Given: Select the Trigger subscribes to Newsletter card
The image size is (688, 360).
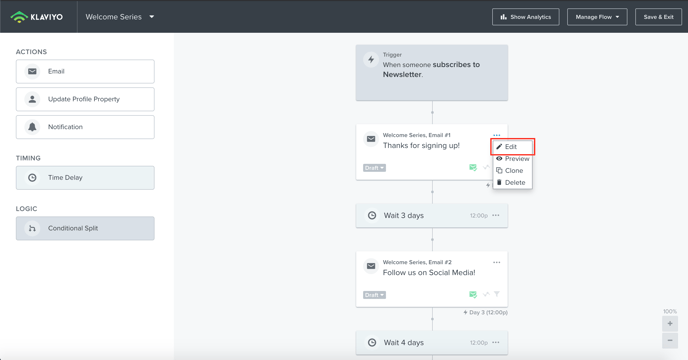Looking at the screenshot, I should click(432, 72).
